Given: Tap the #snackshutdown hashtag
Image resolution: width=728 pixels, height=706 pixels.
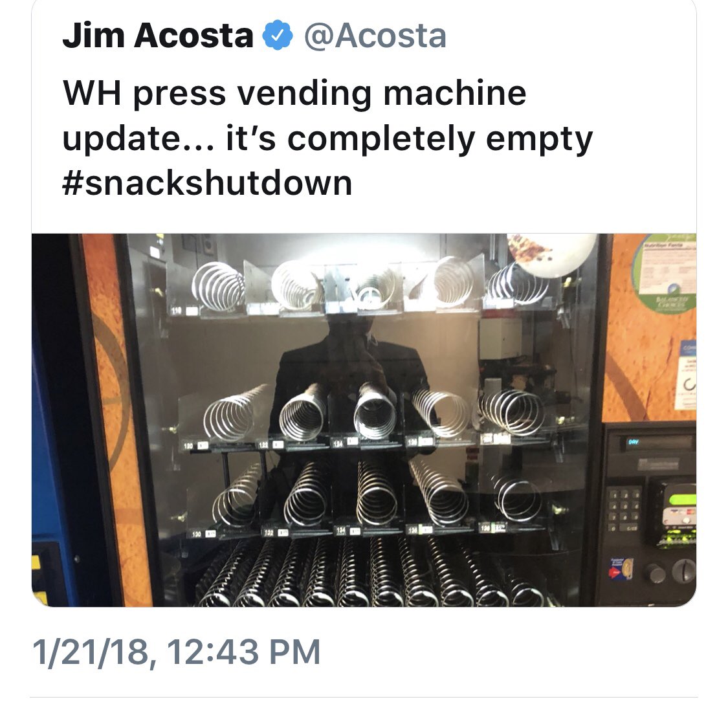Looking at the screenshot, I should (207, 183).
